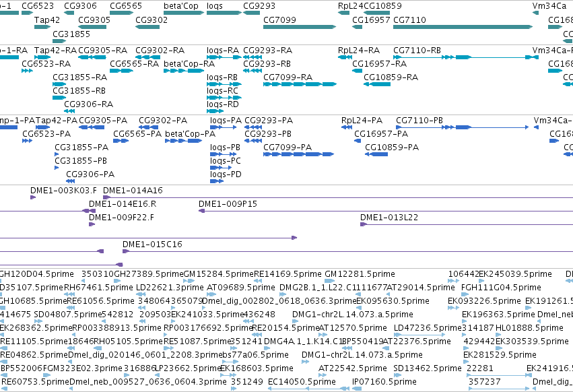Click the AT09689.5prime EST label

click(x=241, y=288)
